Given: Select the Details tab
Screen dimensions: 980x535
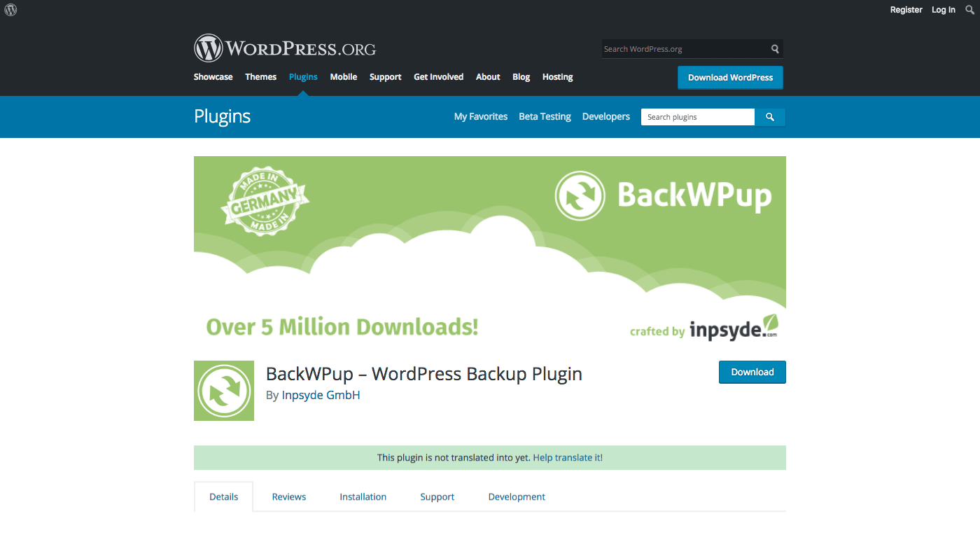Looking at the screenshot, I should (224, 497).
